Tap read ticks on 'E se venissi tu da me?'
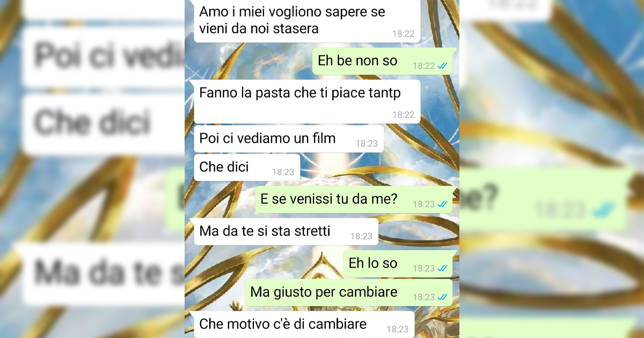This screenshot has width=644, height=338. point(443,204)
